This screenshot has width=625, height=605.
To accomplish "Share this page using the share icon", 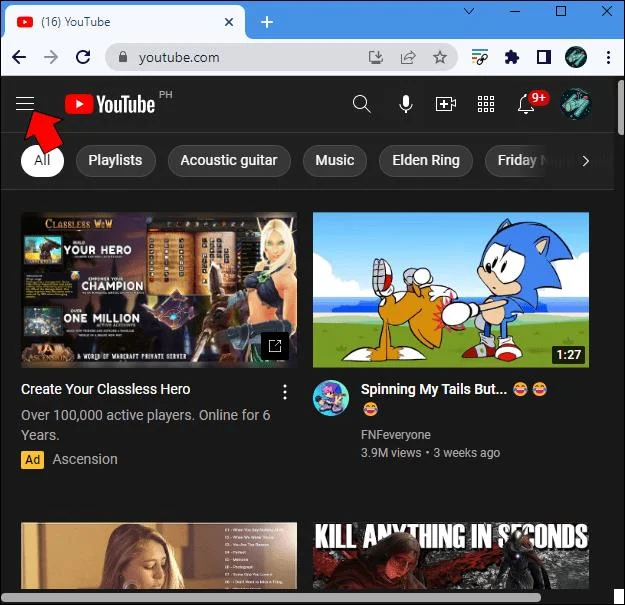I will click(408, 57).
